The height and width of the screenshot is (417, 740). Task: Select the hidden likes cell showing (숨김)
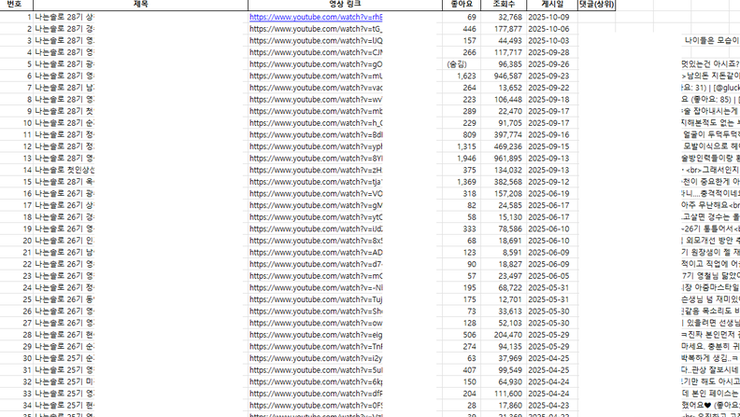point(459,64)
